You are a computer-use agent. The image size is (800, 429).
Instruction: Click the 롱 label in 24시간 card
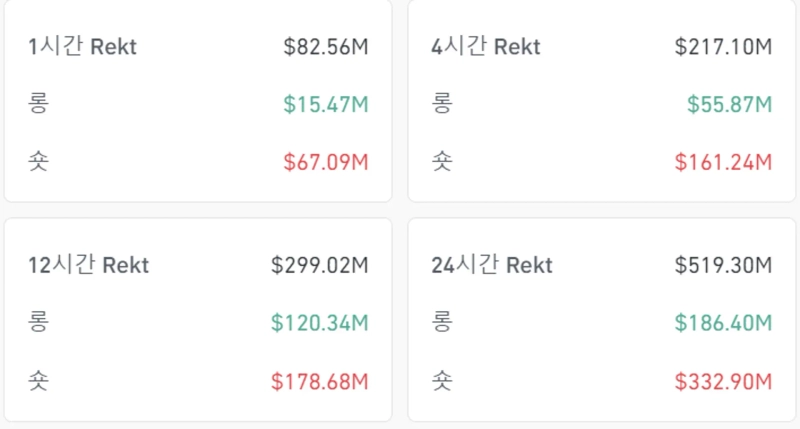point(442,323)
